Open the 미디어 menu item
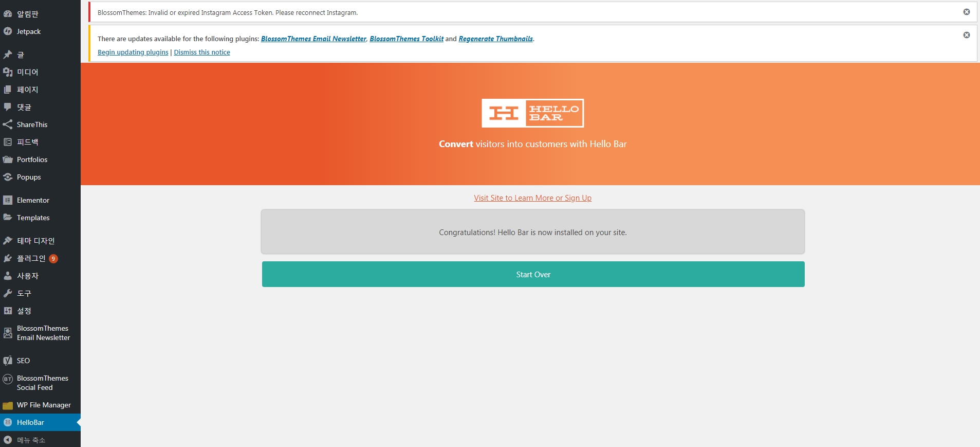This screenshot has width=980, height=447. (40, 72)
